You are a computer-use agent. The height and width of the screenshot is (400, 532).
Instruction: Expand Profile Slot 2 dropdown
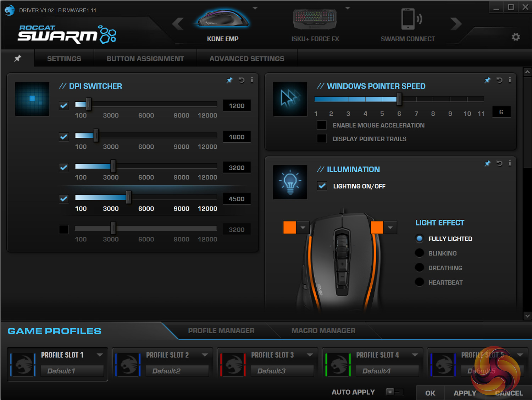pos(205,355)
